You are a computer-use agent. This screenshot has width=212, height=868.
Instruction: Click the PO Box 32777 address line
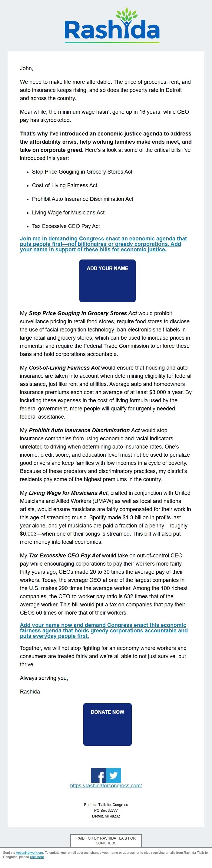[106, 810]
